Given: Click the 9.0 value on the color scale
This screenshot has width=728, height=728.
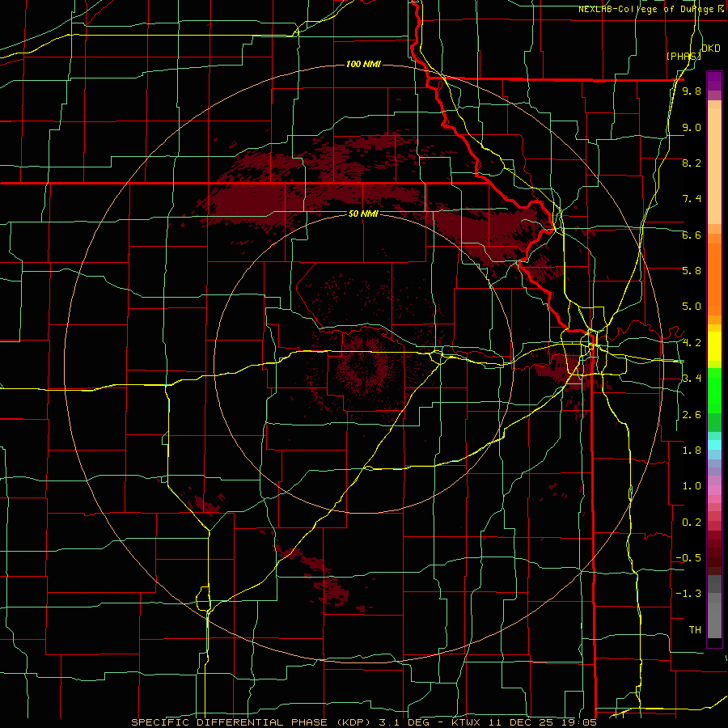Looking at the screenshot, I should pos(692,127).
